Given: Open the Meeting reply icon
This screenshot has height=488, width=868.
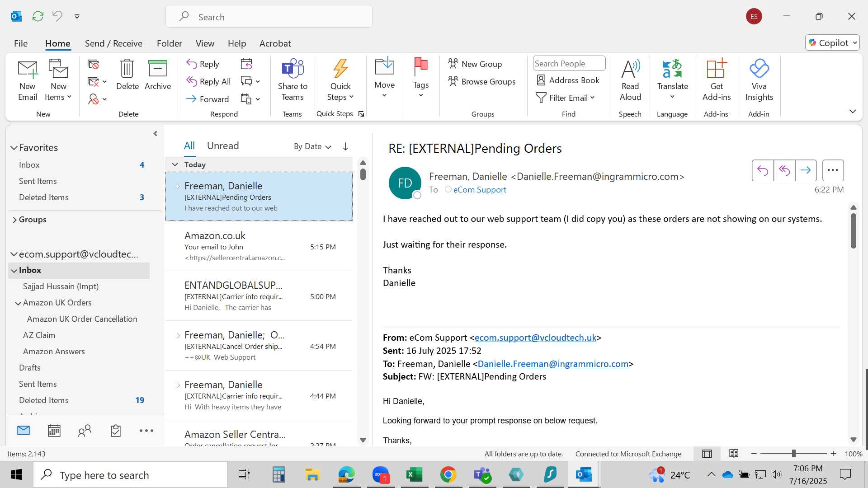Looking at the screenshot, I should coord(246,64).
